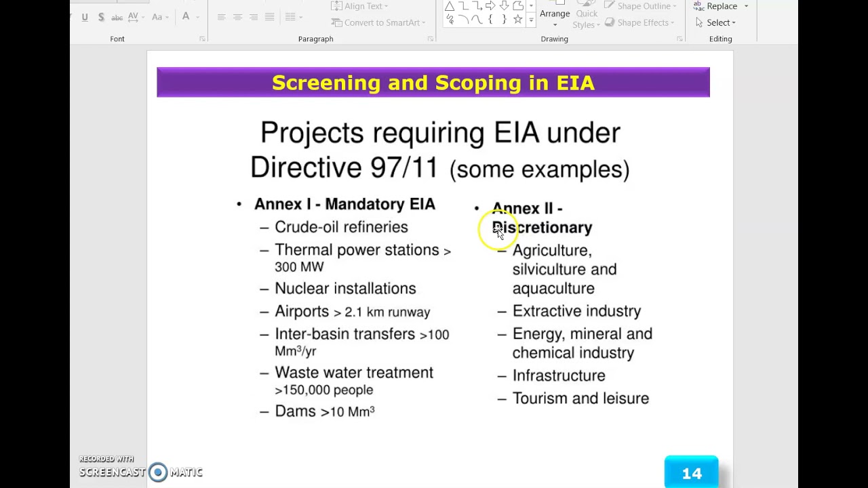Open Font dialog launcher

point(202,39)
